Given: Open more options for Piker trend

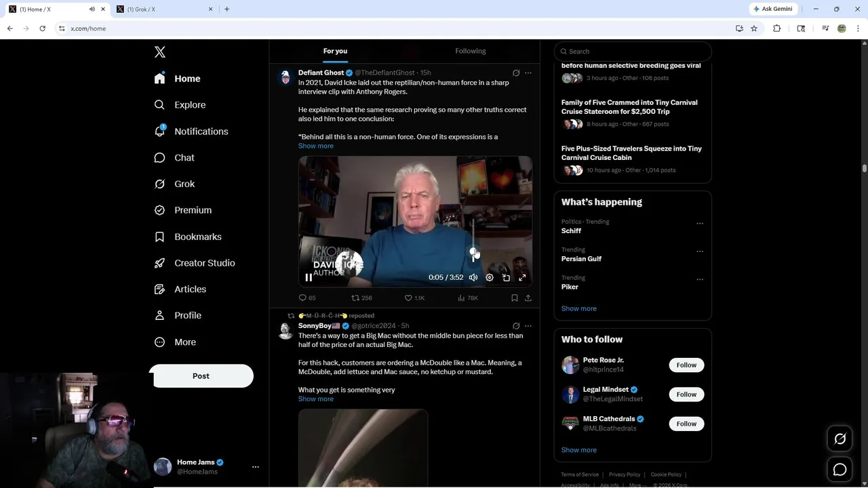Looking at the screenshot, I should pos(700,279).
